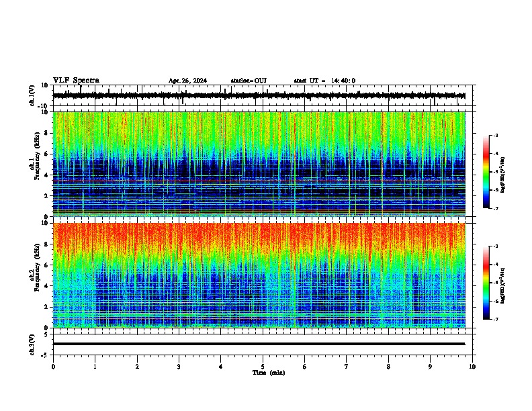Click time axis tick label "4"
Viewport: 532px width, 411px height.
click(221, 367)
